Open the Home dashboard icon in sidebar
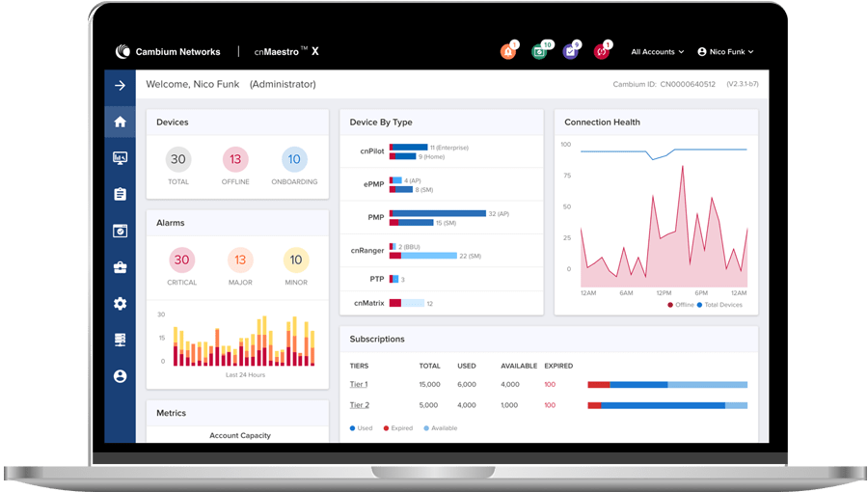 [x=120, y=122]
